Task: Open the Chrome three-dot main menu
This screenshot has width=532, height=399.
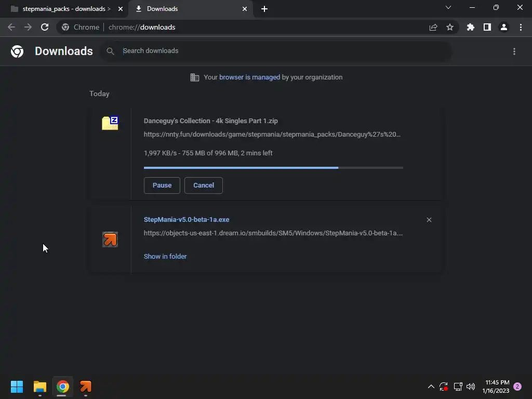Action: (x=521, y=27)
